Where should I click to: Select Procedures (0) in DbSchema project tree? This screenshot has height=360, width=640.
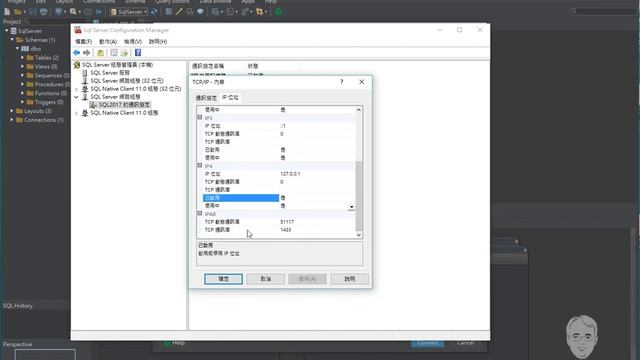[x=52, y=84]
